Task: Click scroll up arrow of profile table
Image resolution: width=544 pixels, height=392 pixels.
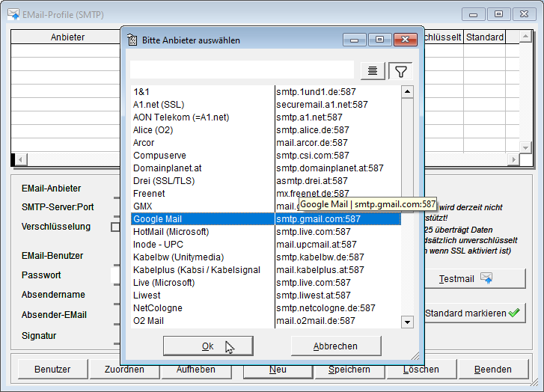Action: (x=525, y=36)
